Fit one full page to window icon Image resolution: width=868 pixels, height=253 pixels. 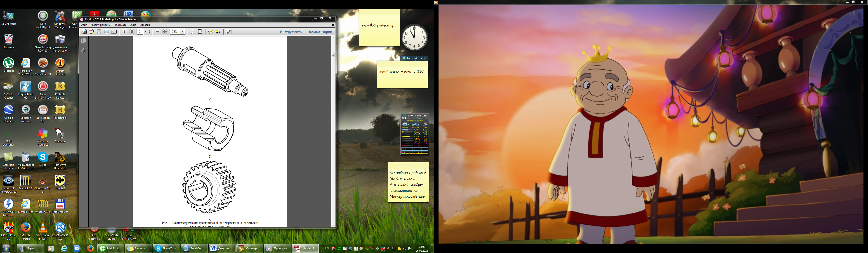(200, 32)
